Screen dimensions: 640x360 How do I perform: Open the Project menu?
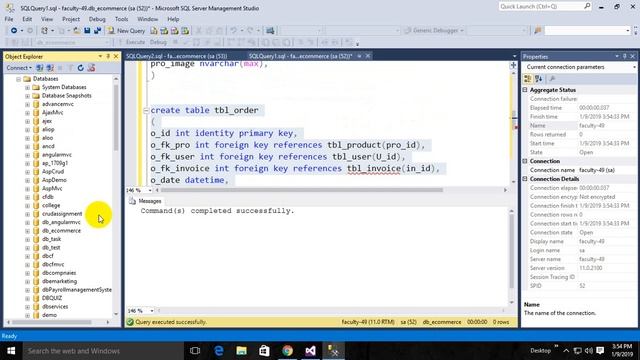coord(71,19)
